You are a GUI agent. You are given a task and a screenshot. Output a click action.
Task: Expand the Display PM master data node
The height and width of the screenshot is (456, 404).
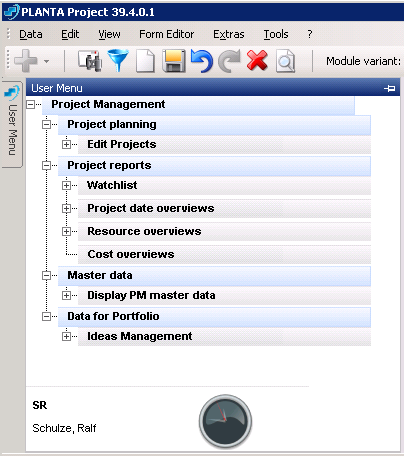66,296
